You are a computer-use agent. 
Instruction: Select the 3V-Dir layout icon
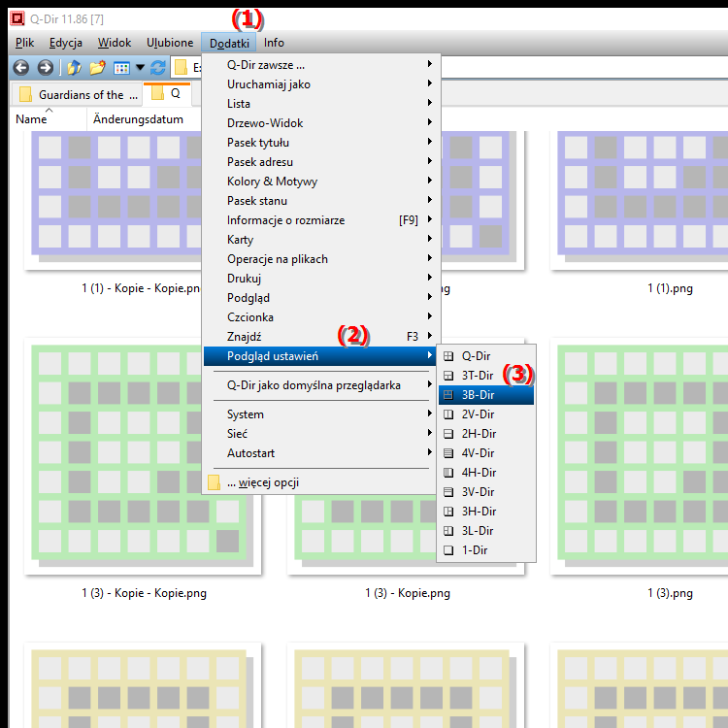(448, 492)
